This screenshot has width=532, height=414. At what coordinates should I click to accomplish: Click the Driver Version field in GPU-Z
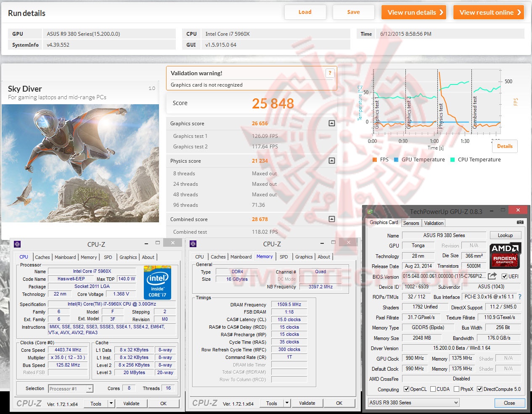462,348
